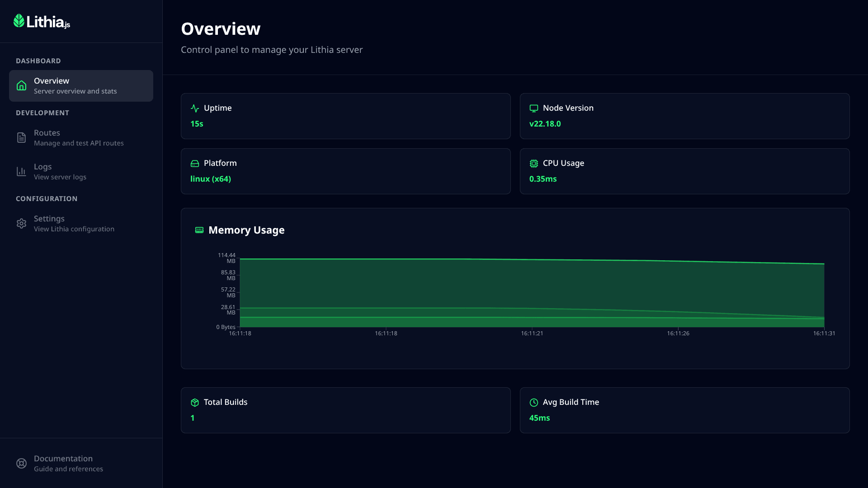
Task: Click the Documentation lifebuoy icon
Action: (21, 464)
